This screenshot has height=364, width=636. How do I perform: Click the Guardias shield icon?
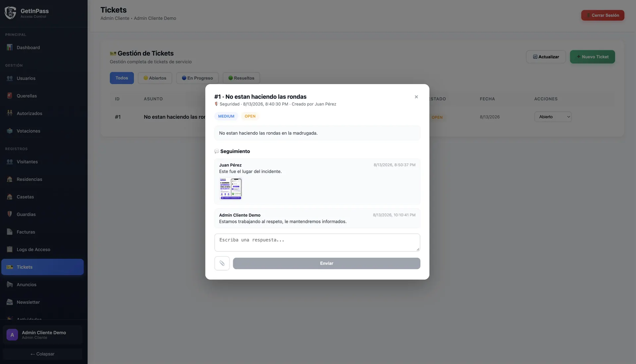[10, 214]
